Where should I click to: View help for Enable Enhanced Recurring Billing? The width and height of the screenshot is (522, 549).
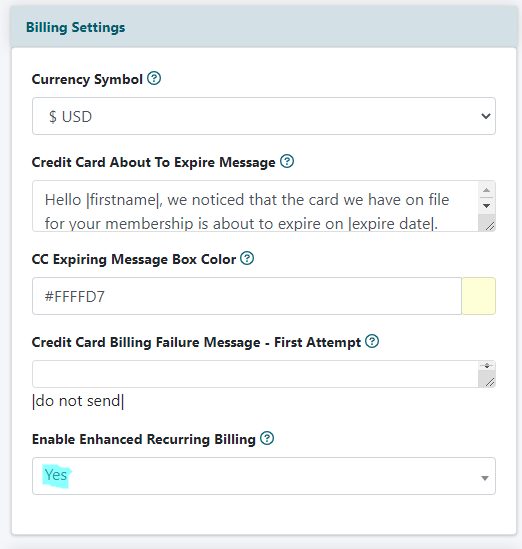pos(267,438)
